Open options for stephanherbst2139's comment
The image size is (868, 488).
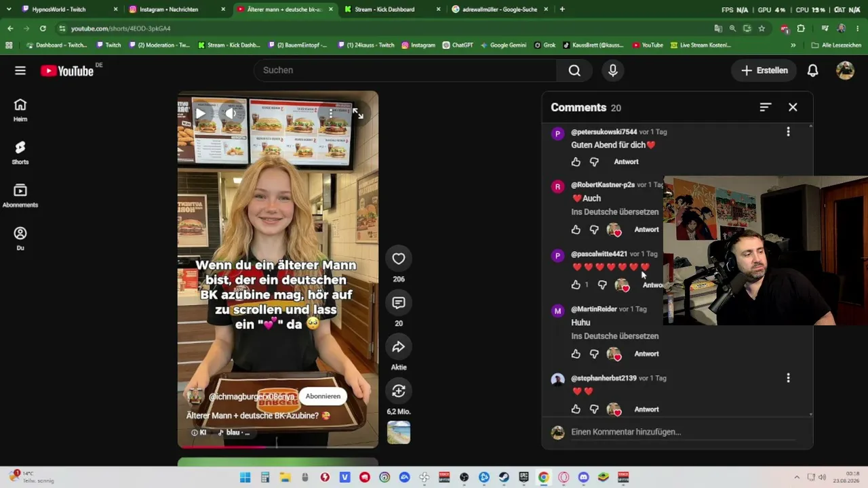coord(788,378)
